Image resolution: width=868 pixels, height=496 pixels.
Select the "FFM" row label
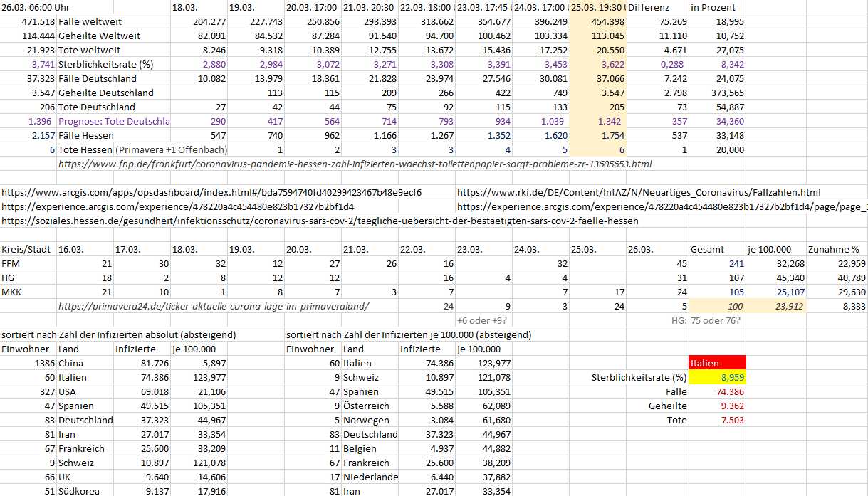(11, 263)
